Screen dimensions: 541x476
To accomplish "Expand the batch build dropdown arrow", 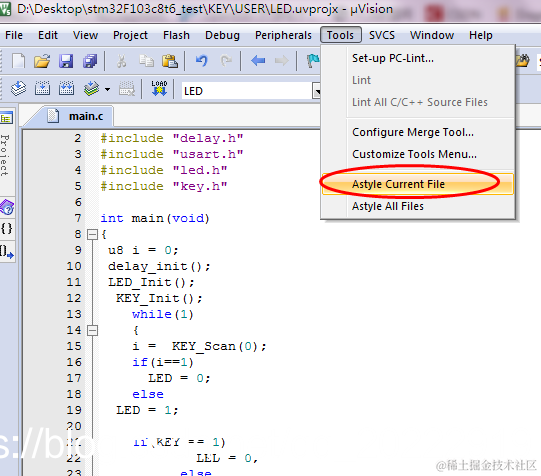I will pyautogui.click(x=107, y=89).
